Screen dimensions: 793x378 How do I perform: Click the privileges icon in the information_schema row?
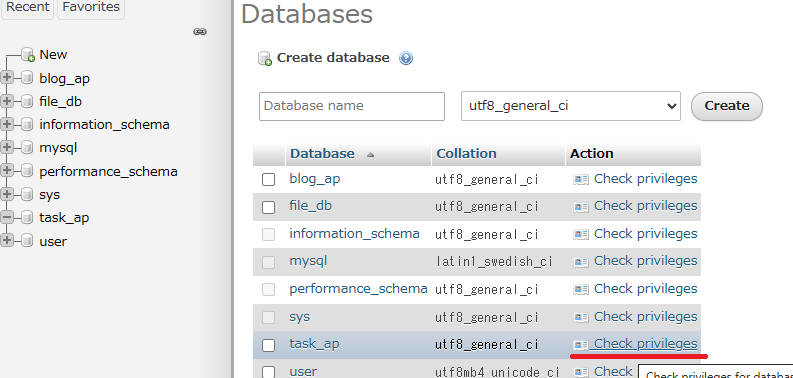coord(581,234)
